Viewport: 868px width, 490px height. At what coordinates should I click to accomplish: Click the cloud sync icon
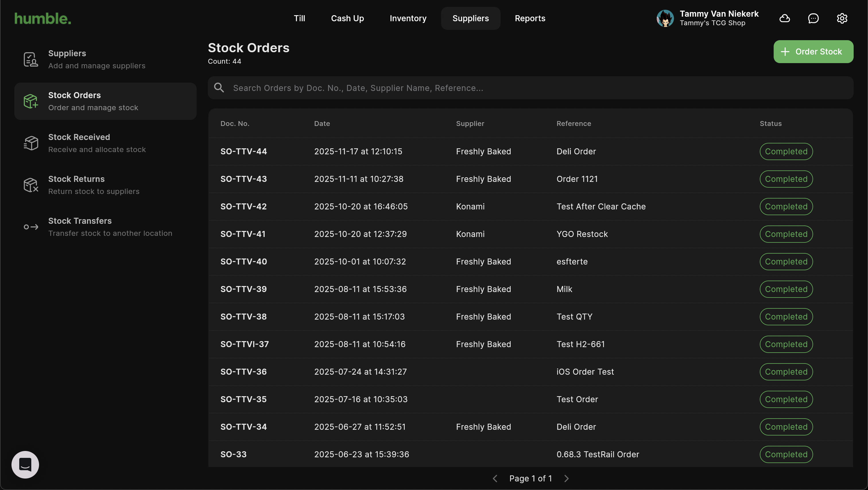pyautogui.click(x=784, y=18)
